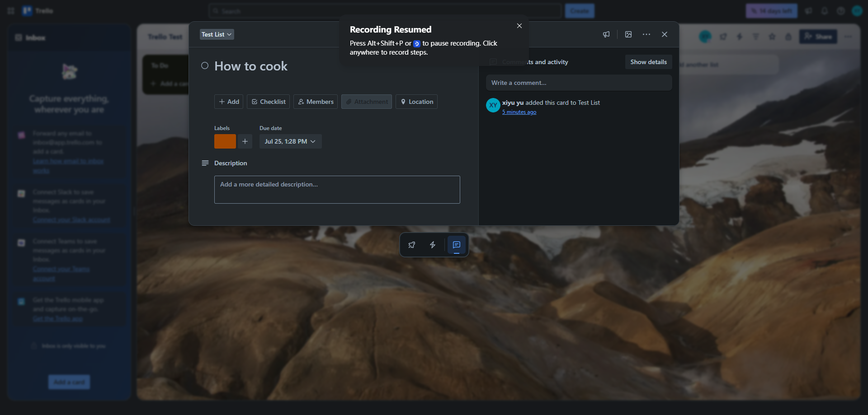Click the Trello logo
This screenshot has height=415, width=868.
pos(38,11)
